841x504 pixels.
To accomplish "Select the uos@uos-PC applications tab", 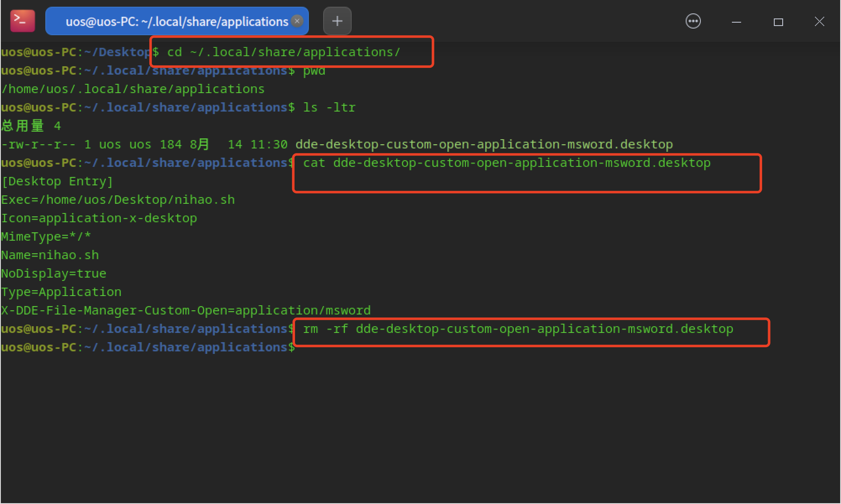I will click(176, 21).
